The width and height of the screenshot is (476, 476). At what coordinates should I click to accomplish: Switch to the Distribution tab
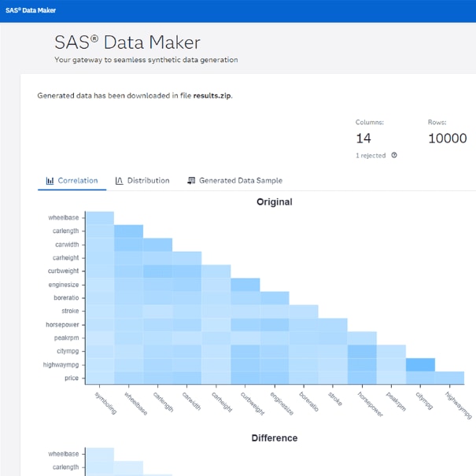[x=142, y=181]
